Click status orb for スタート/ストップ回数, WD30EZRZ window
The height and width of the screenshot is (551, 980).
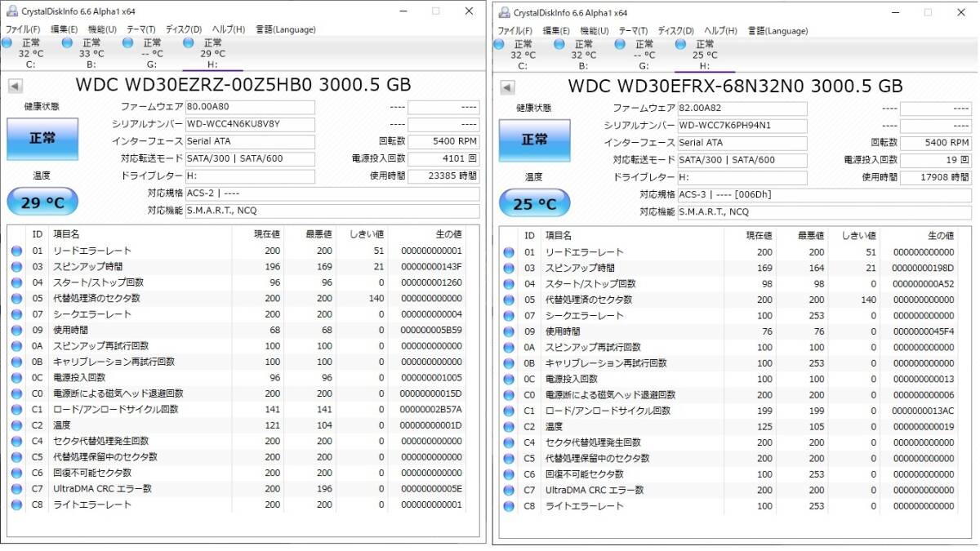point(16,282)
